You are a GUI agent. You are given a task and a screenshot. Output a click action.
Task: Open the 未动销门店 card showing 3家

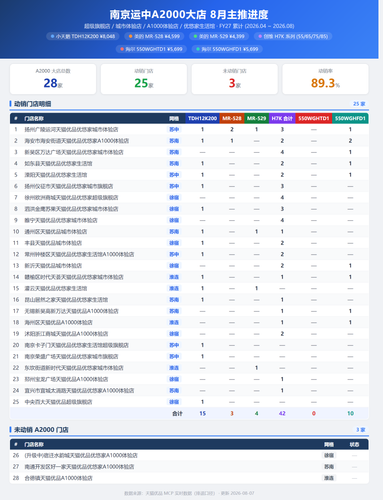tap(235, 79)
